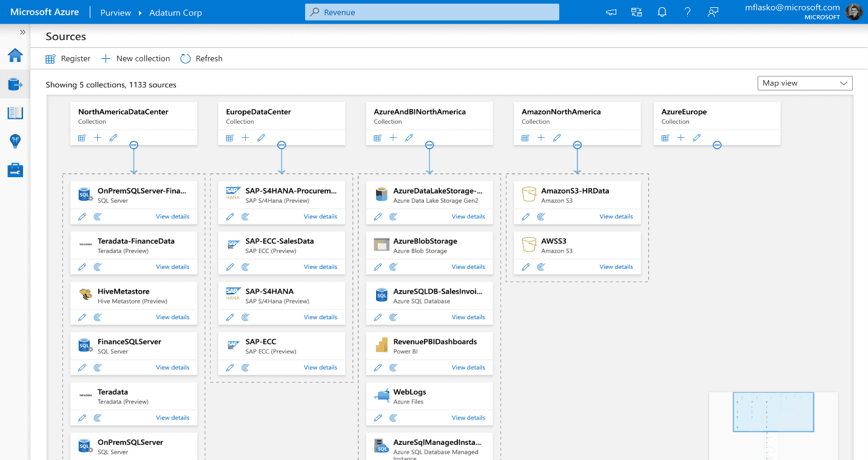Click the Register button
The image size is (868, 460).
(x=68, y=58)
